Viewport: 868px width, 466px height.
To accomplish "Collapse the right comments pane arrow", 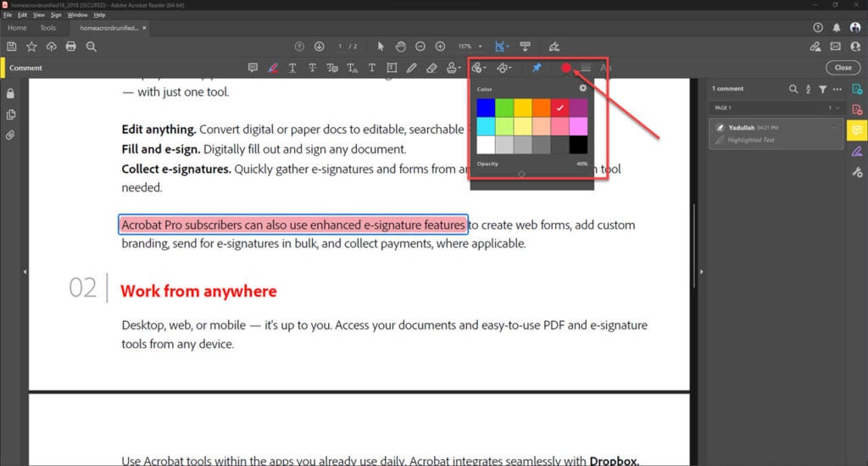I will coord(701,272).
